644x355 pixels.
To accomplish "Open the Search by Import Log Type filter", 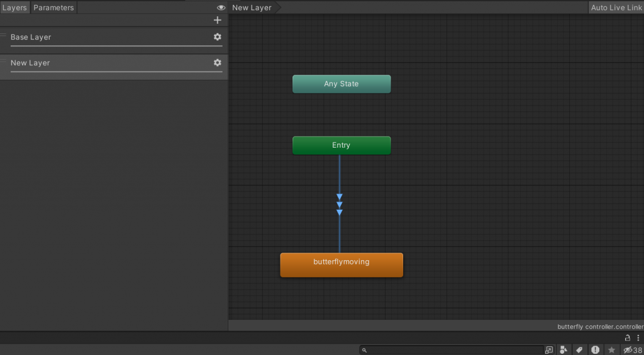I will (x=595, y=350).
